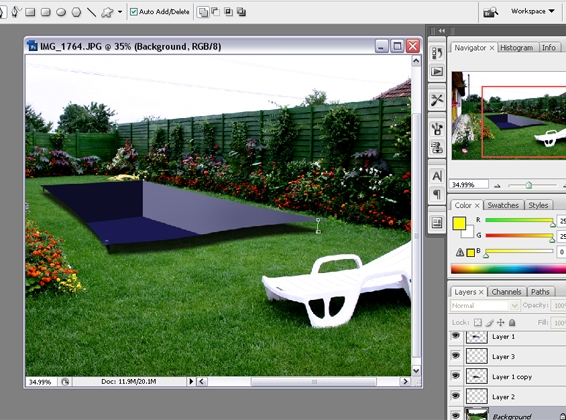Hide the Background layer eye icon
Viewport: 566px width, 420px height.
[456, 416]
